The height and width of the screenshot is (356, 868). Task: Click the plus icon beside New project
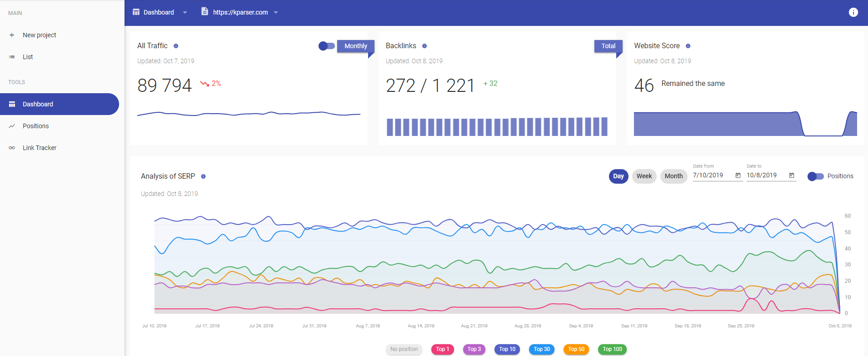coord(12,35)
